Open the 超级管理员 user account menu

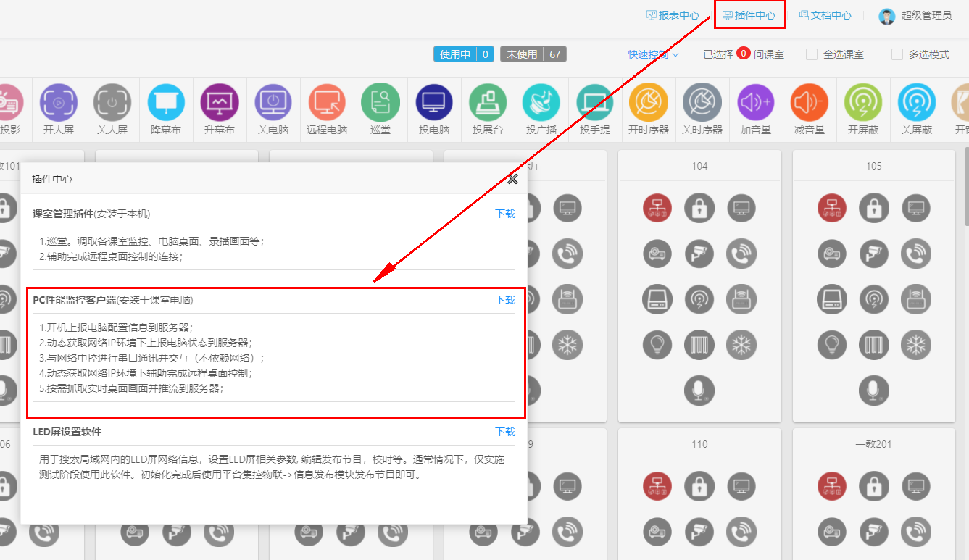click(915, 15)
